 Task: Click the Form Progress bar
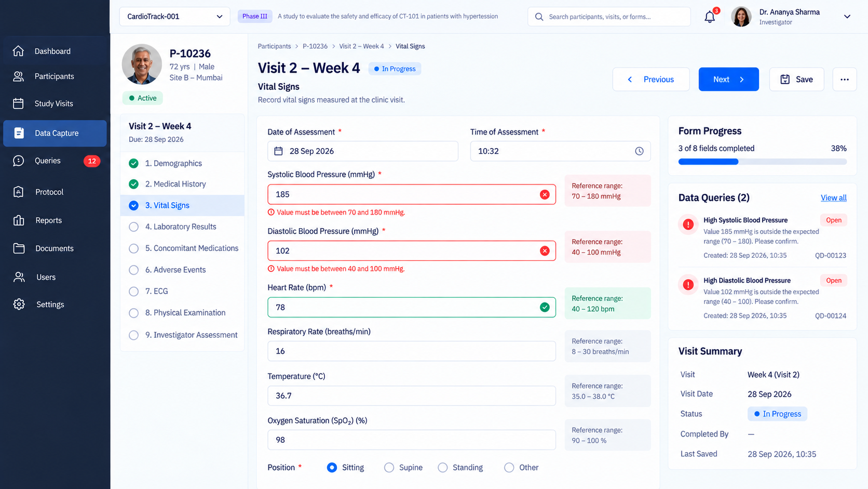coord(762,162)
